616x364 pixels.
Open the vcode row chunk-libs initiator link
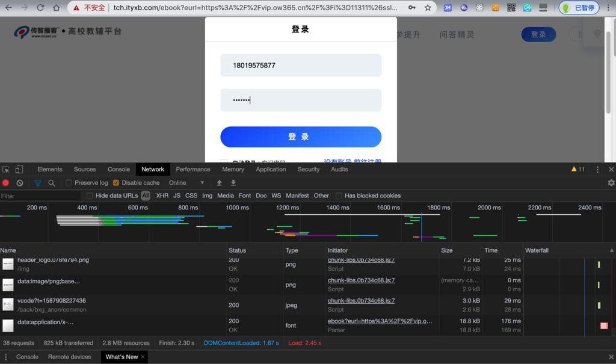[x=361, y=301]
